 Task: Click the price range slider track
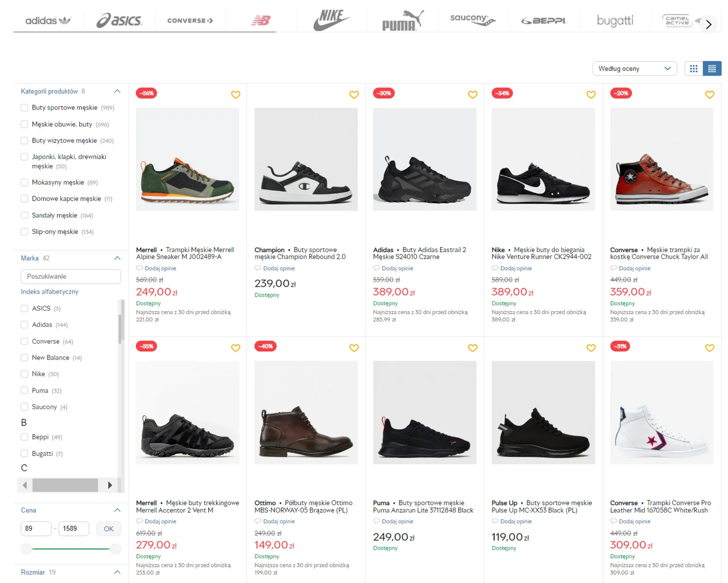[71, 549]
